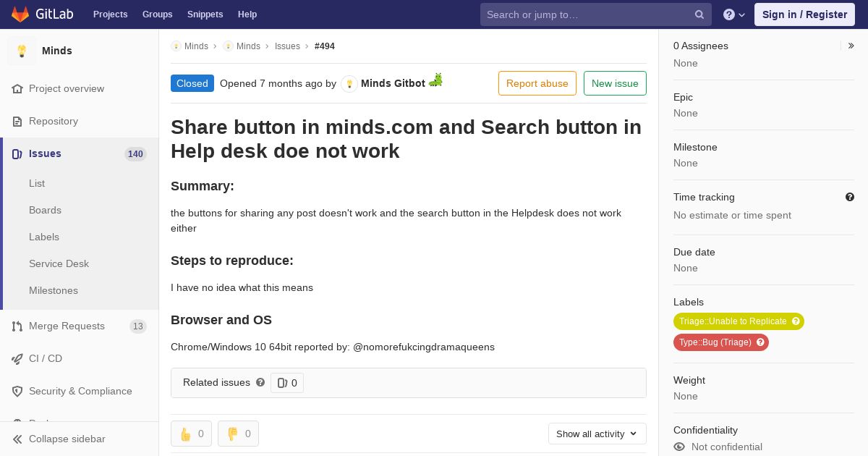Open the Help menu item in navbar
The image size is (868, 456).
point(247,14)
